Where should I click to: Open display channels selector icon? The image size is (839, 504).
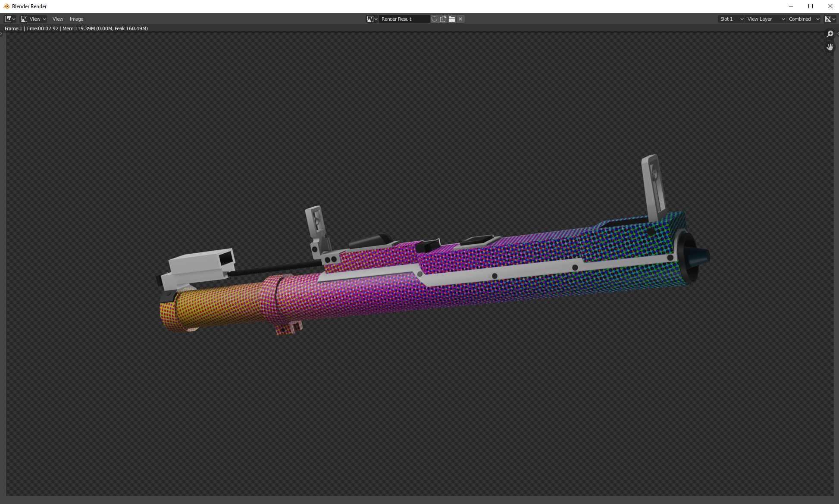[830, 19]
